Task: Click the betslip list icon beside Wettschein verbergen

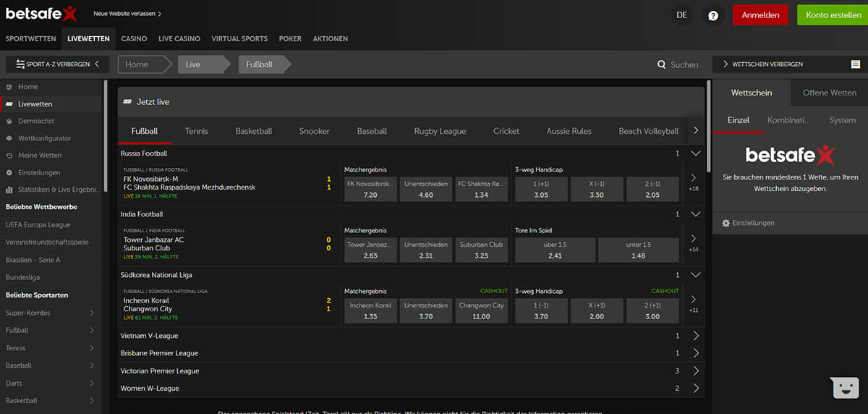Action: pos(855,64)
